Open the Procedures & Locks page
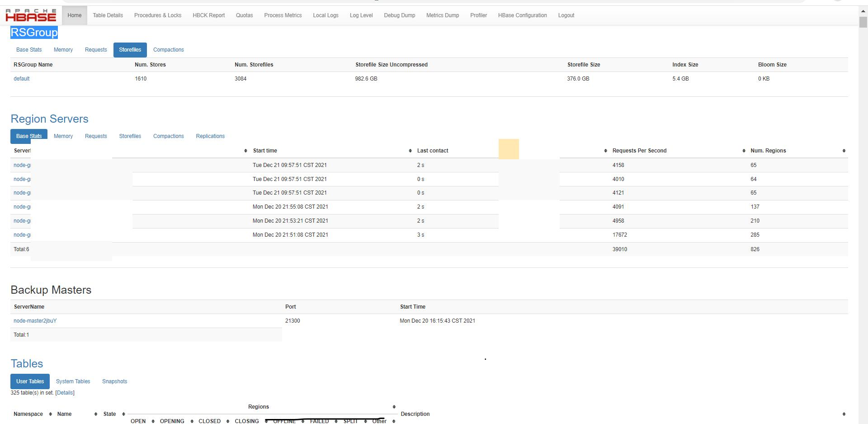The image size is (868, 424). click(157, 15)
